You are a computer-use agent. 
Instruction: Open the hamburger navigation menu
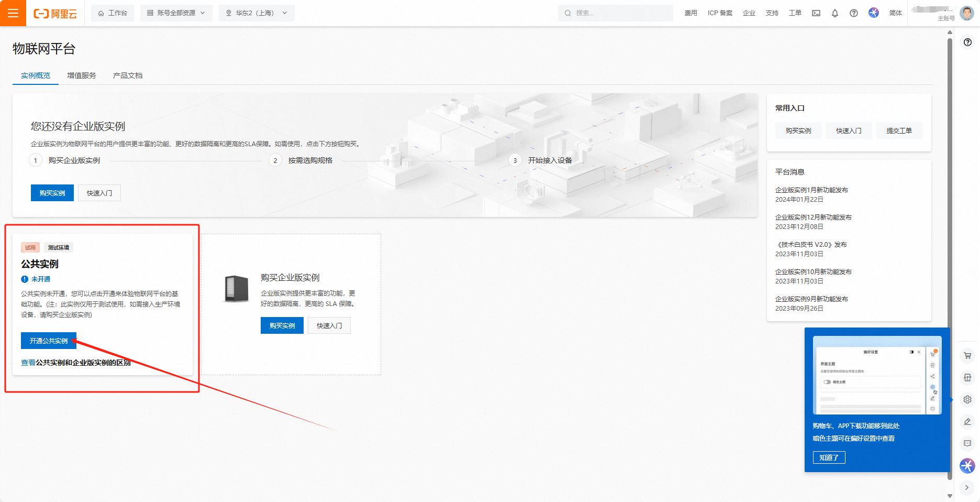[13, 13]
